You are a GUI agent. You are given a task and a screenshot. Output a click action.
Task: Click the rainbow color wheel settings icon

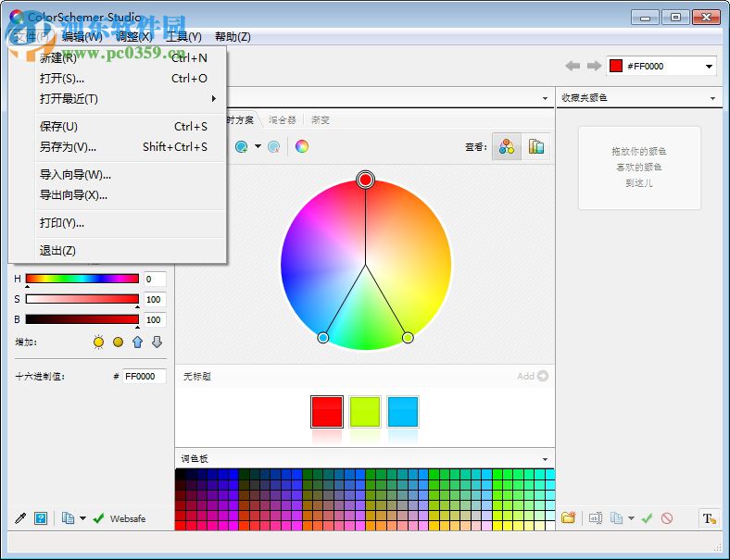tap(302, 146)
